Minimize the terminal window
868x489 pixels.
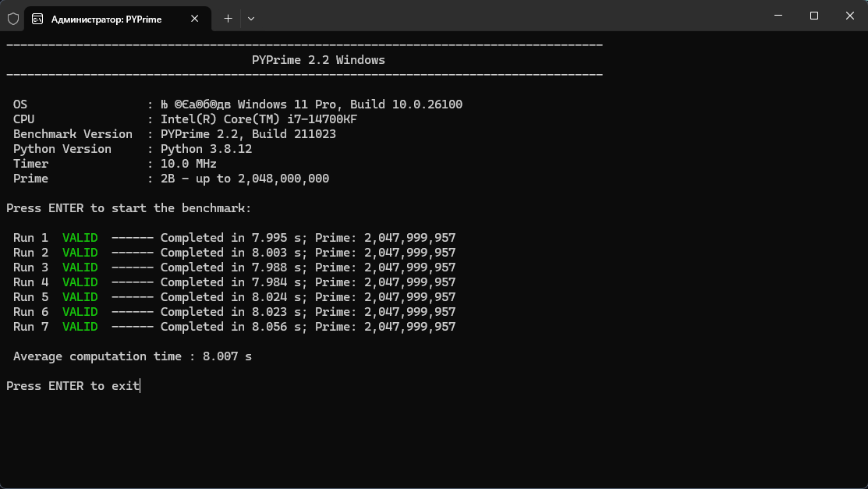(778, 16)
